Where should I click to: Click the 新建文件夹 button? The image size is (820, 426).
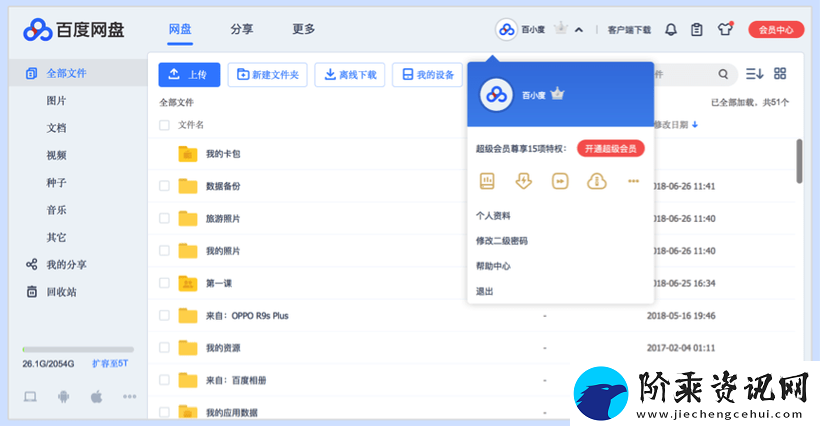point(267,75)
